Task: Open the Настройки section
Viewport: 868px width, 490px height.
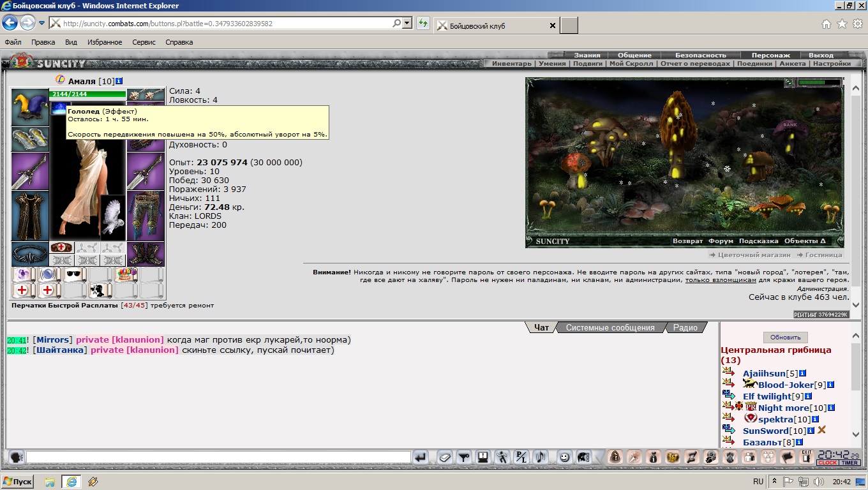Action: [832, 63]
